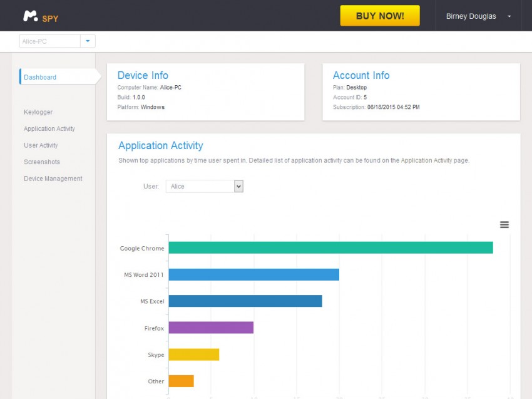Click the dark blue MS Excel bar
The image size is (532, 399).
(245, 301)
